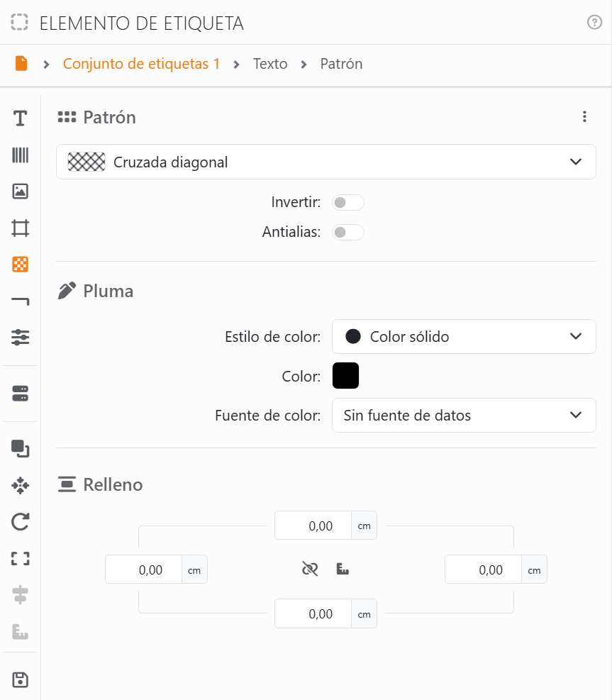Click the save floppy disk icon
The height and width of the screenshot is (700, 612).
pos(20,680)
